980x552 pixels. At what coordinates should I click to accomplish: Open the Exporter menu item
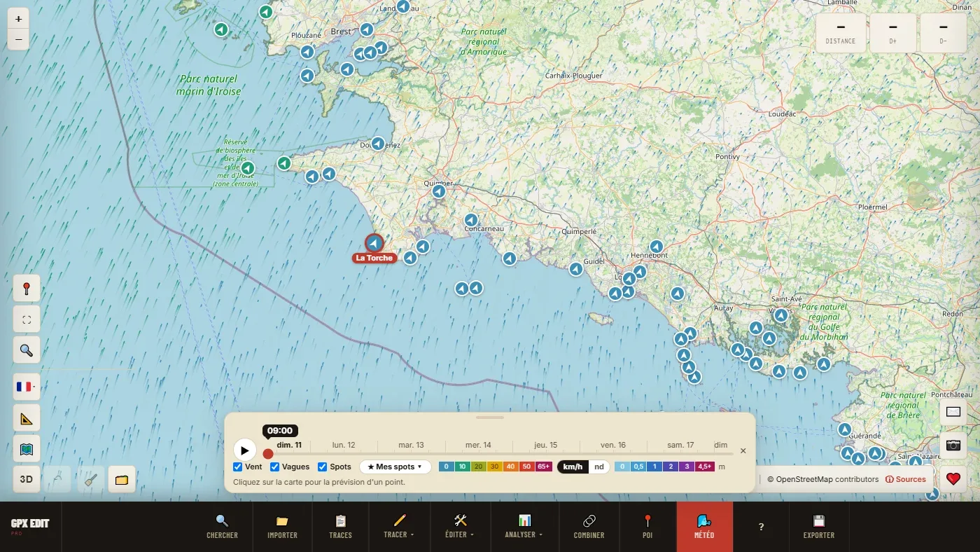(x=819, y=527)
